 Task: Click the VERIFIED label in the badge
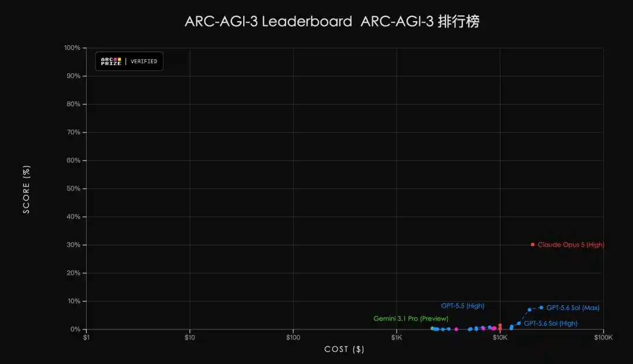click(144, 62)
